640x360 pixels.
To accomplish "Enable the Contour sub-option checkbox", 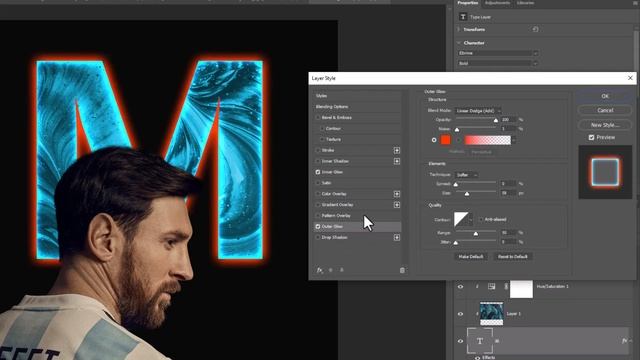I will pos(322,129).
